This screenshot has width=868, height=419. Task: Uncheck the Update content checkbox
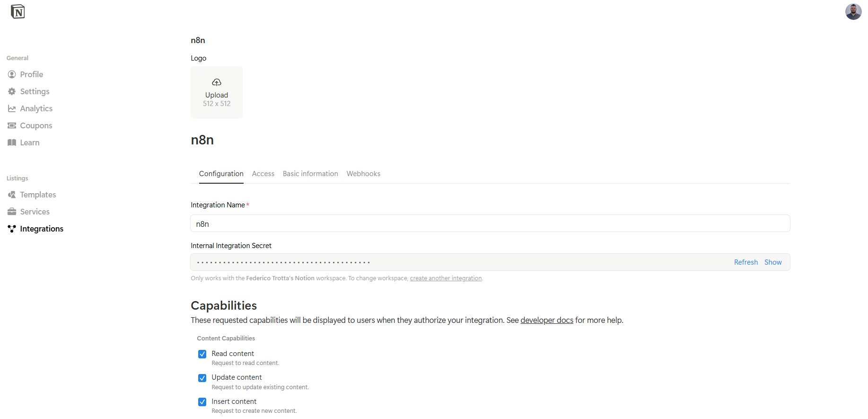tap(202, 378)
